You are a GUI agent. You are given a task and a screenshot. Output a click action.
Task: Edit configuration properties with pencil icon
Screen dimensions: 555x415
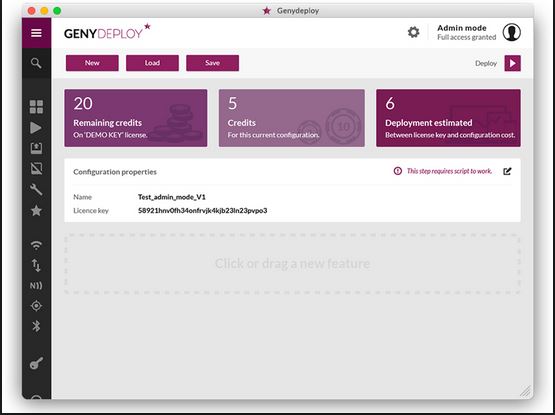click(x=507, y=171)
